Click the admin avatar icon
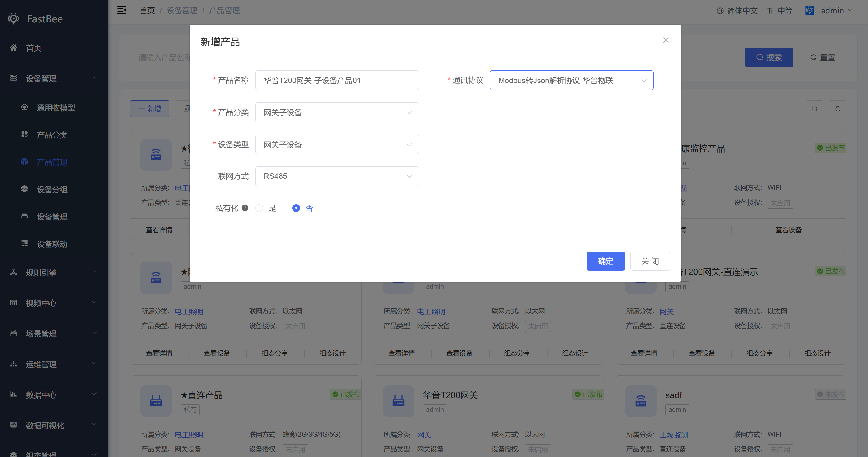The height and width of the screenshot is (457, 868). 810,10
